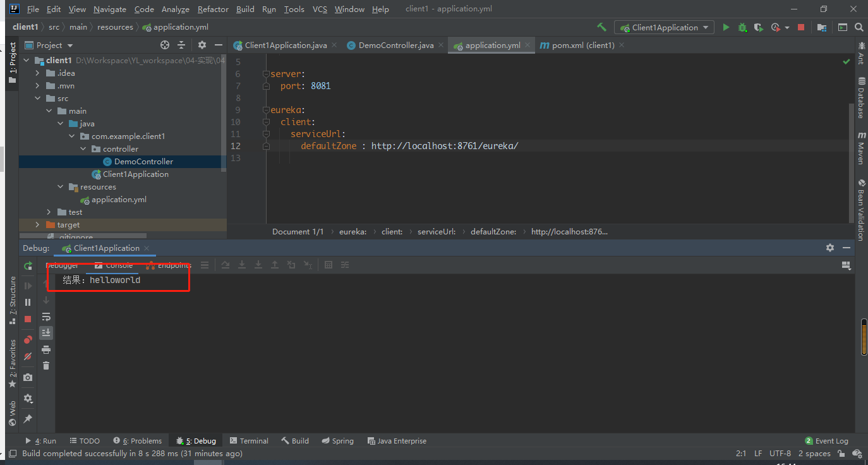The image size is (868, 465).
Task: Expand the test folder
Action: pyautogui.click(x=49, y=212)
